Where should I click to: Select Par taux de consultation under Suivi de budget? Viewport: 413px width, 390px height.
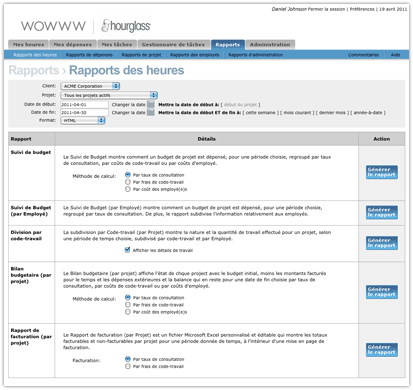tap(128, 175)
